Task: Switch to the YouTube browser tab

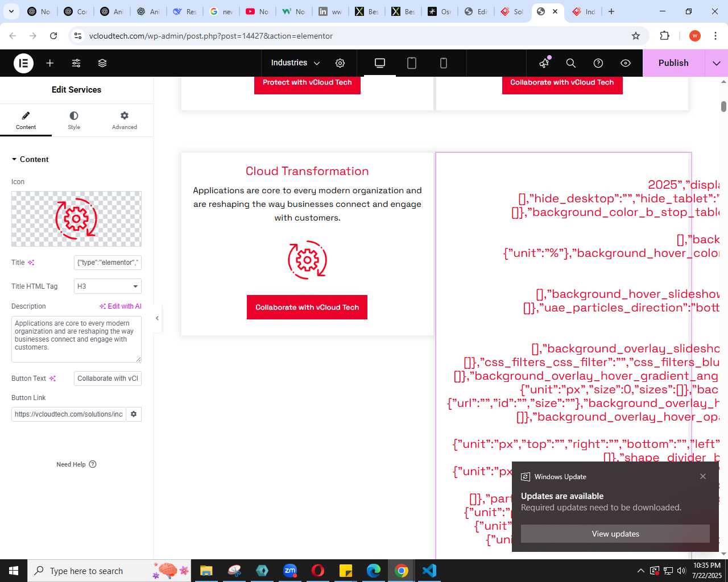Action: point(258,11)
